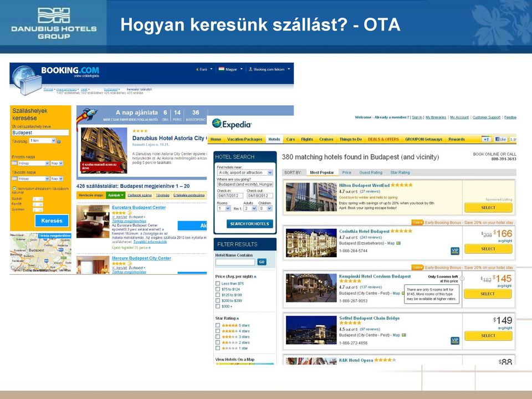Click the thumbs-up icon next to Eurostars stars
Image resolution: width=532 pixels, height=399 pixels.
click(x=129, y=213)
